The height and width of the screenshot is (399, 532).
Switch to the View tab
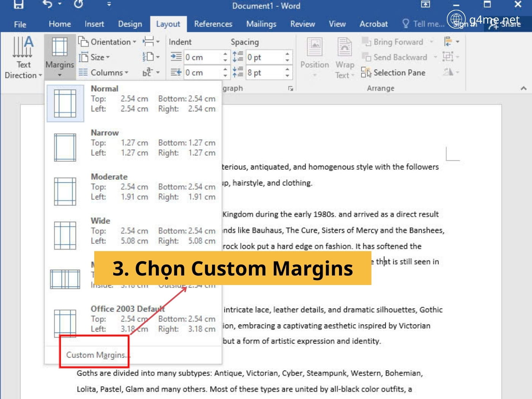point(337,24)
